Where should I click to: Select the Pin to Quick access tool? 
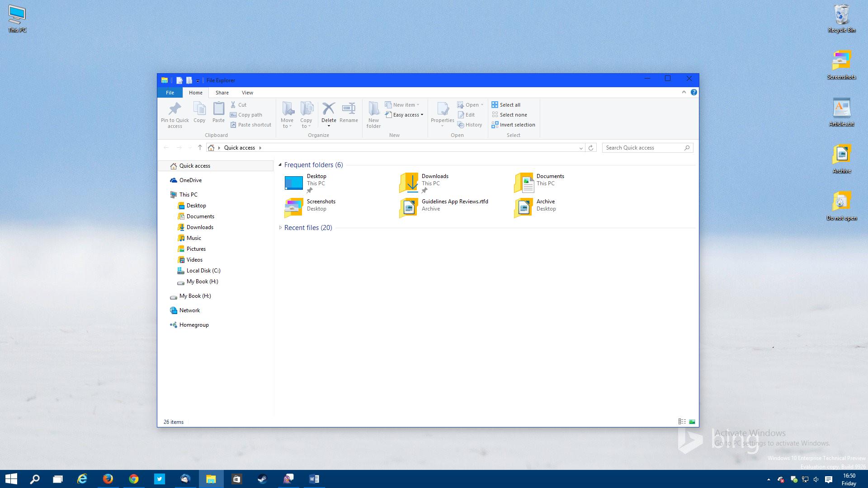175,114
